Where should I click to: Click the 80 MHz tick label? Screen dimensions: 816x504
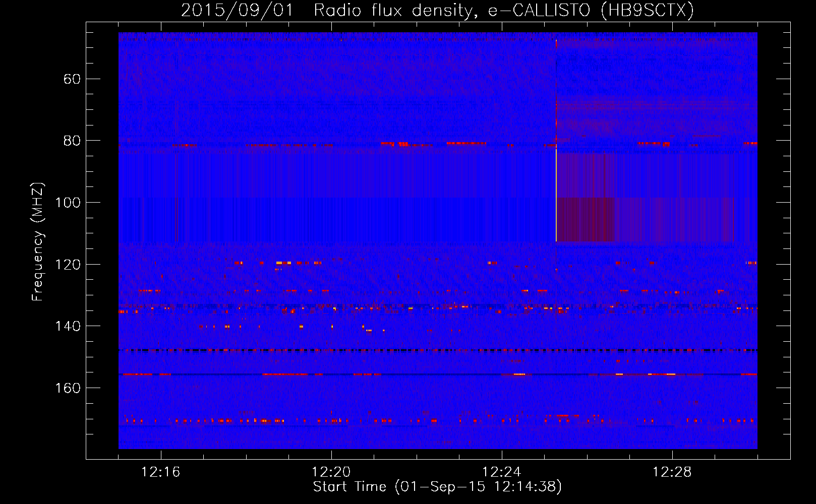(73, 141)
